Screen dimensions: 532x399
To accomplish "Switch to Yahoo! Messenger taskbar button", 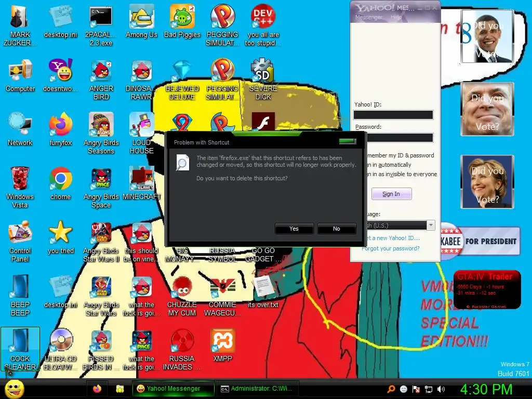I will coord(174,389).
